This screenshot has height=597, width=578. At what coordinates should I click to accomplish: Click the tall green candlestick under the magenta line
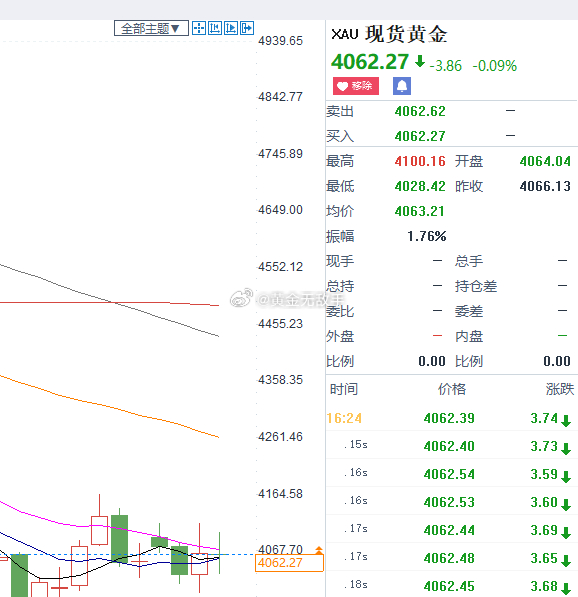120,539
